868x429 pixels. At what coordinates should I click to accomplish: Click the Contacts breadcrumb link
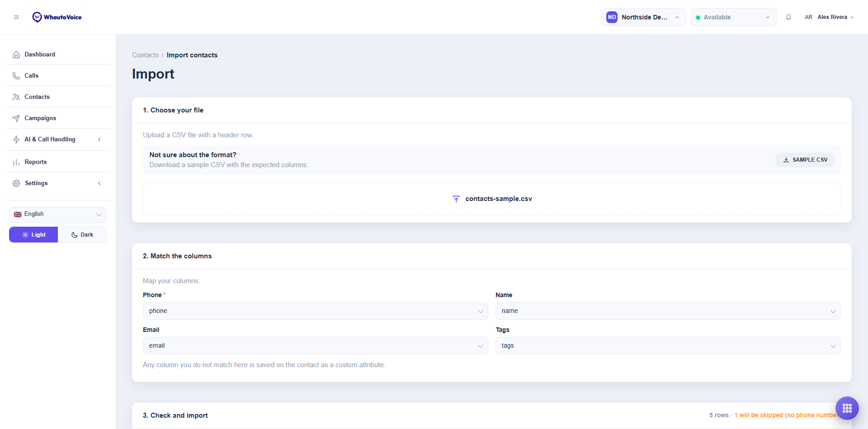(145, 55)
